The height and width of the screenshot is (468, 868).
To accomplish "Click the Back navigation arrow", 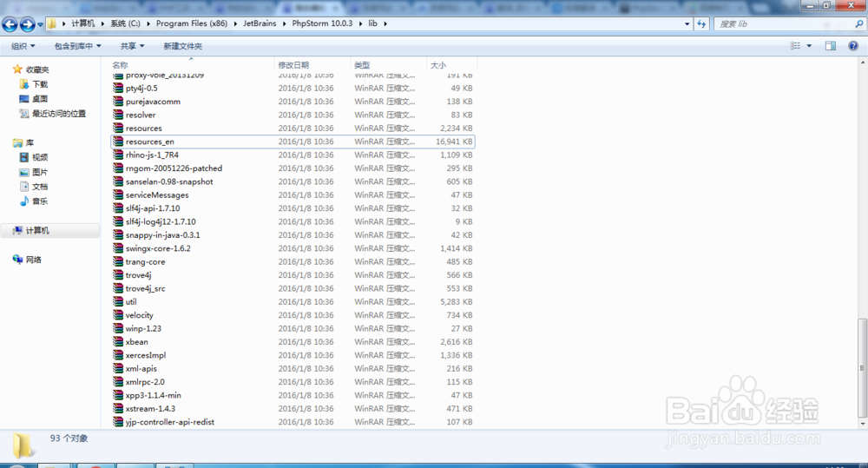I will [10, 24].
